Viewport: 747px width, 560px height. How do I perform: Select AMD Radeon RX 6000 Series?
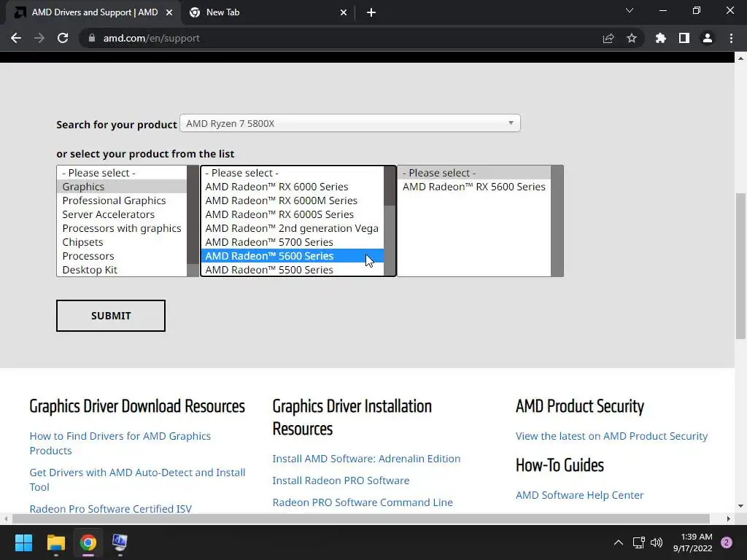pos(293,187)
